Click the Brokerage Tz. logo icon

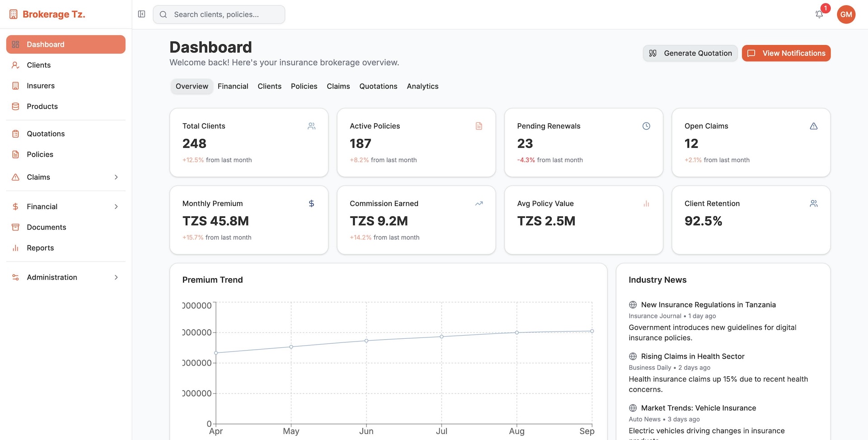(14, 14)
